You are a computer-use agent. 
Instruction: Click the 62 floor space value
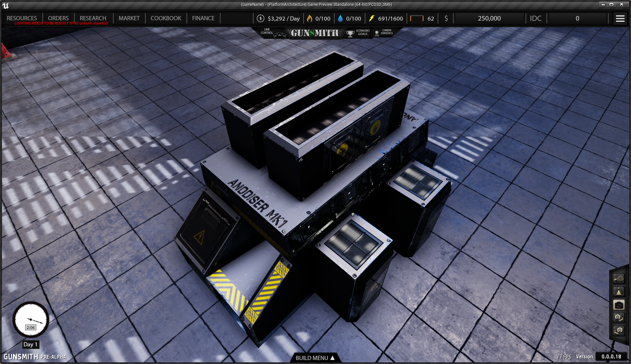click(x=431, y=19)
